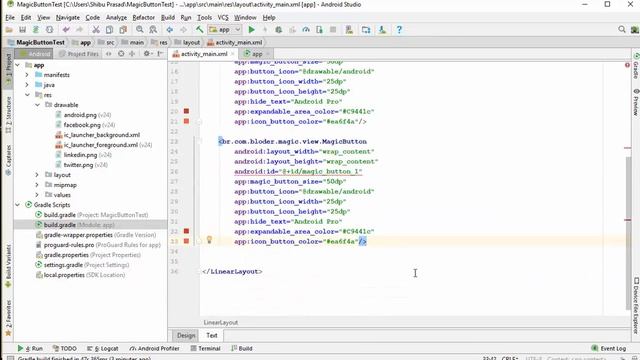Screen dimensions: 640x360
Task: Expand the java folder
Action: pos(27,85)
